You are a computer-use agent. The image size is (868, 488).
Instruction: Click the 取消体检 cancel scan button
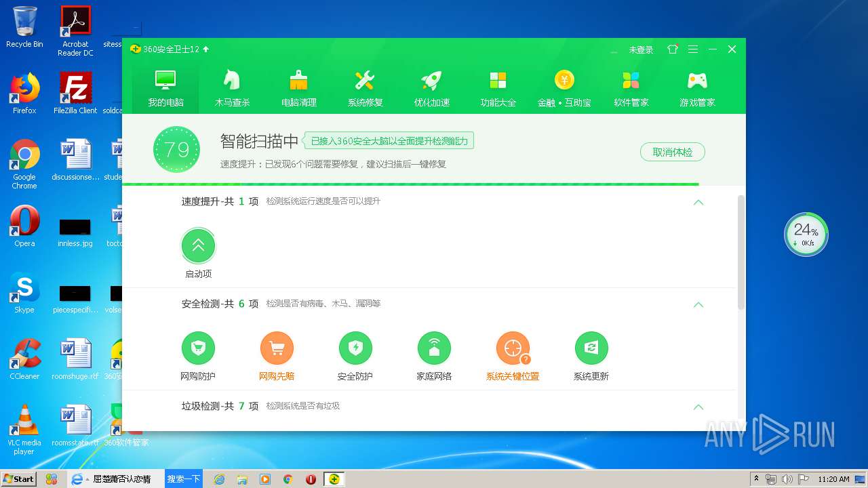672,152
